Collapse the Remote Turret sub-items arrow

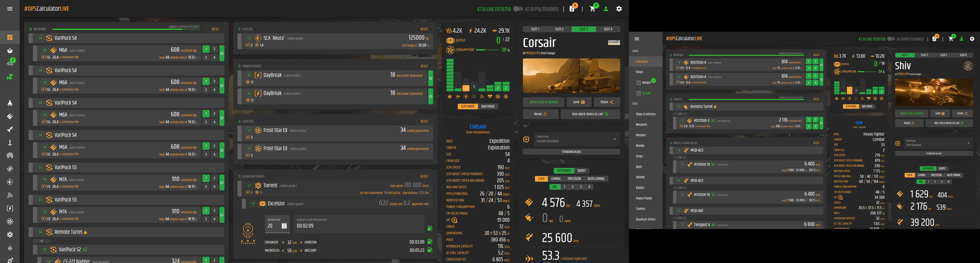[42, 241]
